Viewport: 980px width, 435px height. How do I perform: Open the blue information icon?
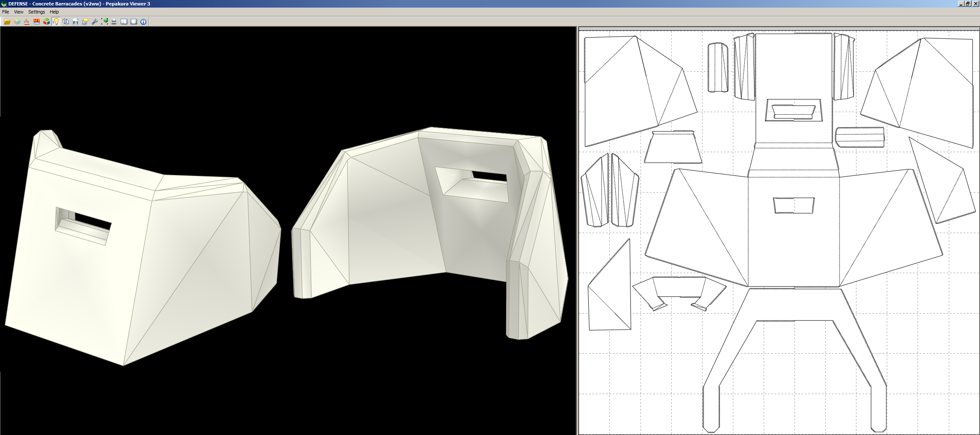(x=143, y=21)
